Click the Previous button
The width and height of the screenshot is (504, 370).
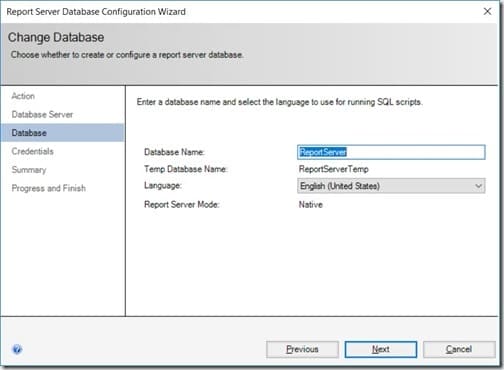[x=302, y=349]
